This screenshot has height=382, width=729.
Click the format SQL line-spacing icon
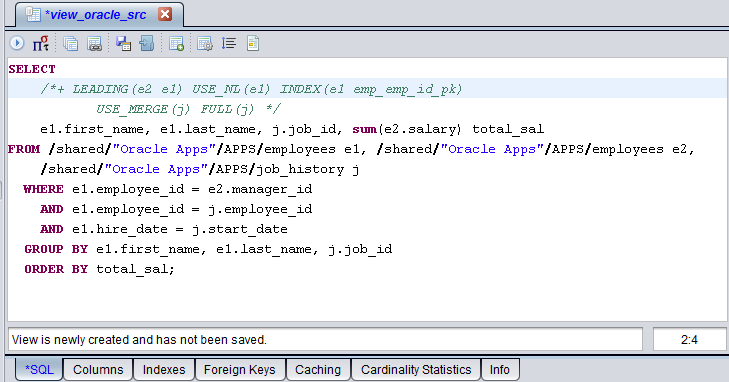click(x=229, y=44)
